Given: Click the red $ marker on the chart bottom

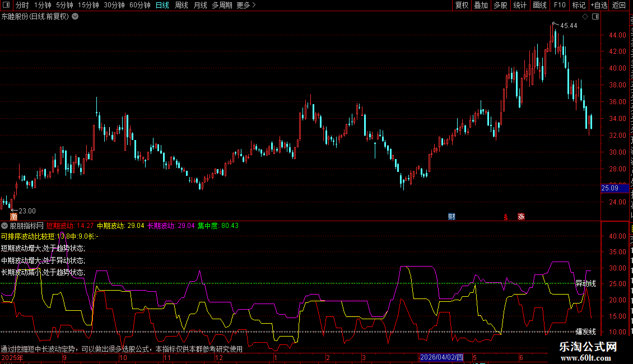Looking at the screenshot, I should [x=505, y=217].
